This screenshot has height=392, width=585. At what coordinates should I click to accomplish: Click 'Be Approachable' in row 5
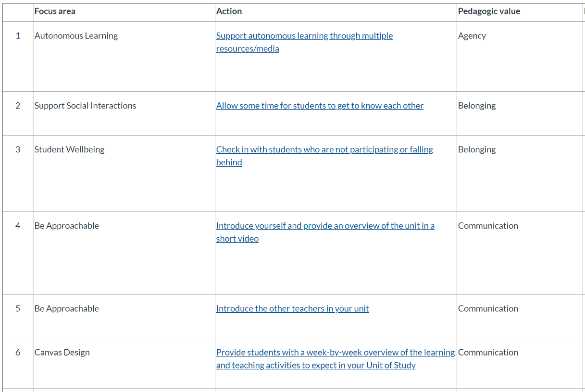coord(66,308)
